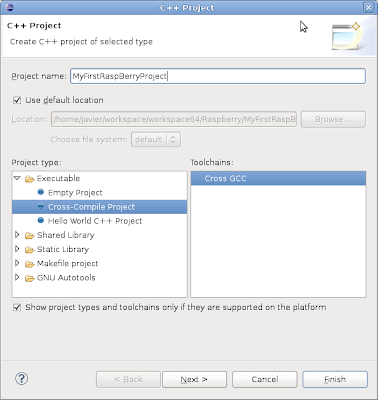The height and width of the screenshot is (400, 378).
Task: Click the Empty Project blue dot icon
Action: tap(41, 192)
